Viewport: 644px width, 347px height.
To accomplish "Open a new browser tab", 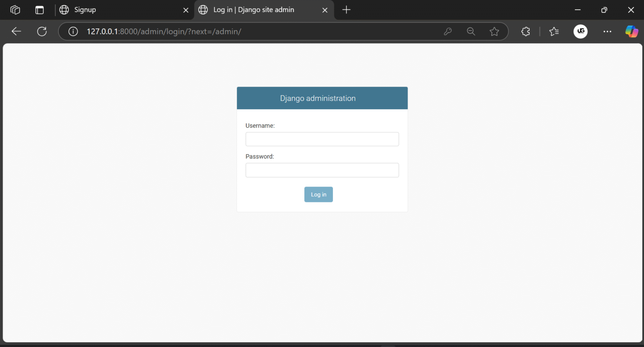I will click(346, 9).
